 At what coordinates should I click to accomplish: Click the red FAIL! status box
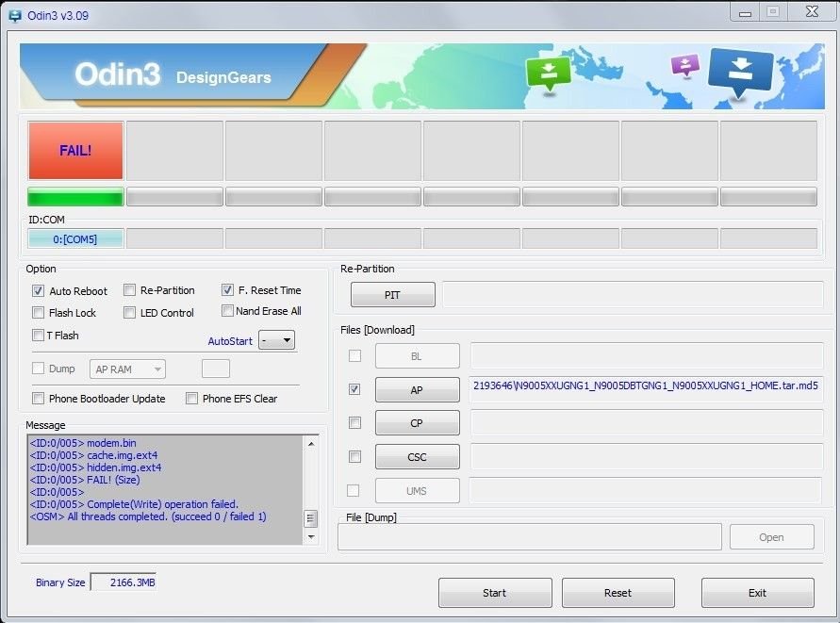click(75, 151)
